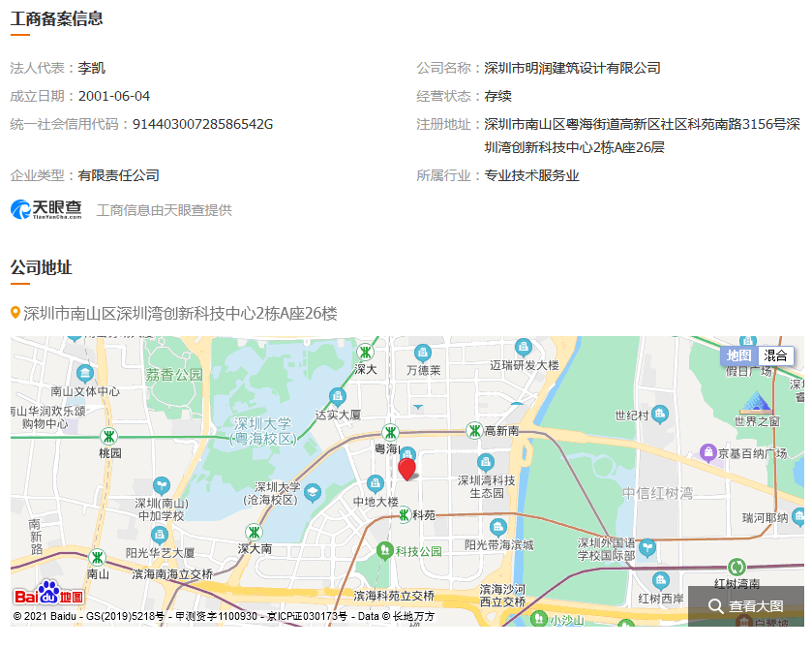Image resolution: width=812 pixels, height=647 pixels.
Task: Click founding date 2001-06-04
Action: (x=114, y=96)
